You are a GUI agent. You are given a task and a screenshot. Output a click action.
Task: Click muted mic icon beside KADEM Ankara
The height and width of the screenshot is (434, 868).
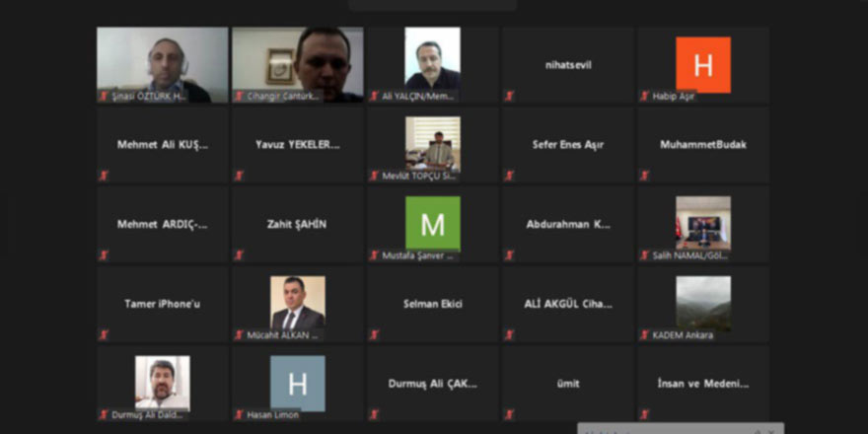click(644, 335)
